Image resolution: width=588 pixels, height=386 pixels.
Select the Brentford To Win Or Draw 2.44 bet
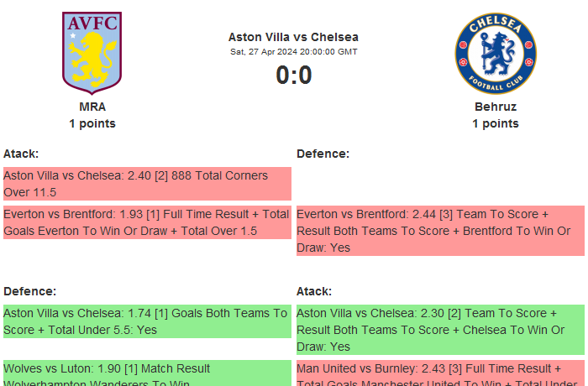440,231
